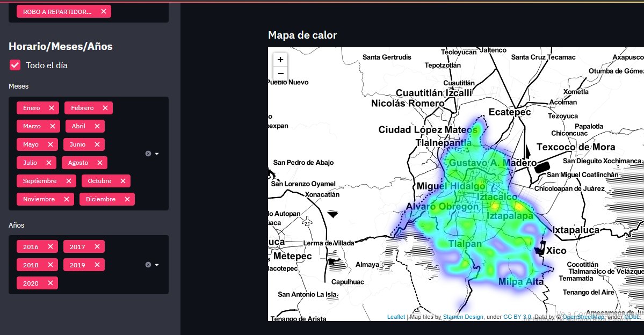Remove Octubre from the months

[x=123, y=181]
